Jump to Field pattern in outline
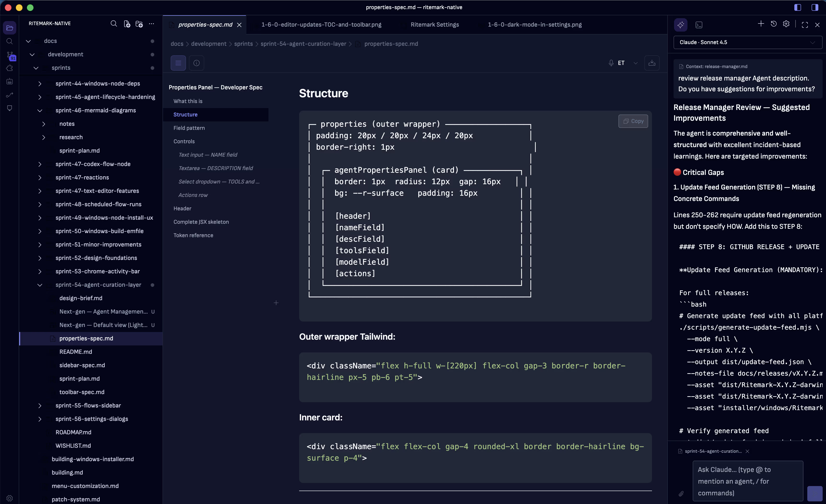826x504 pixels. (x=189, y=128)
